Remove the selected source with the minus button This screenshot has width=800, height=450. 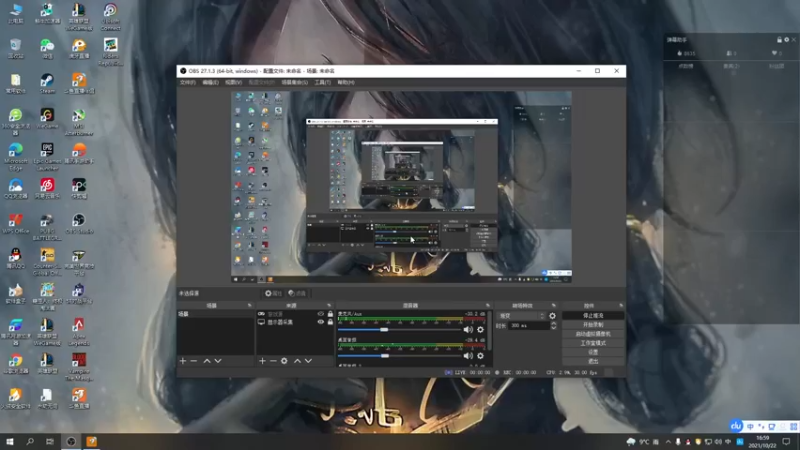point(273,361)
